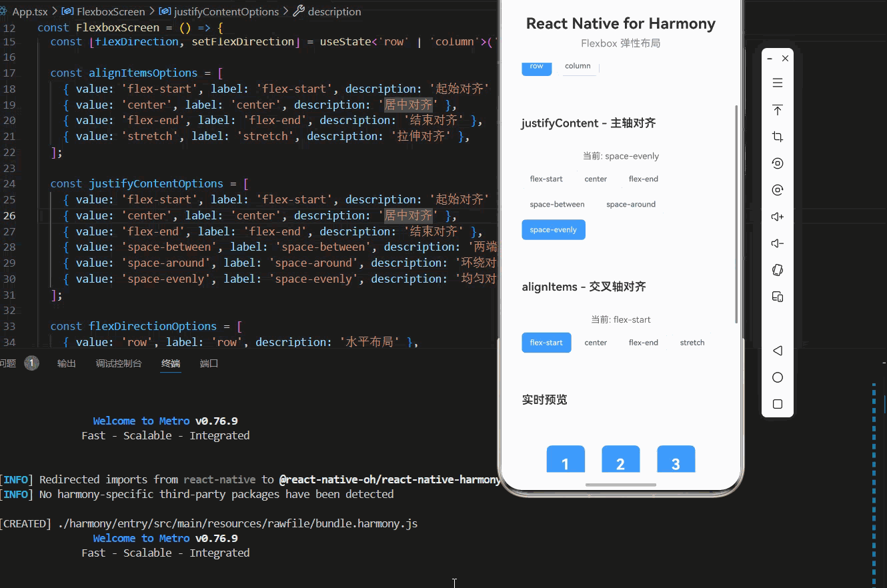
Task: Click line number 33 in editor gutter
Action: pos(9,326)
